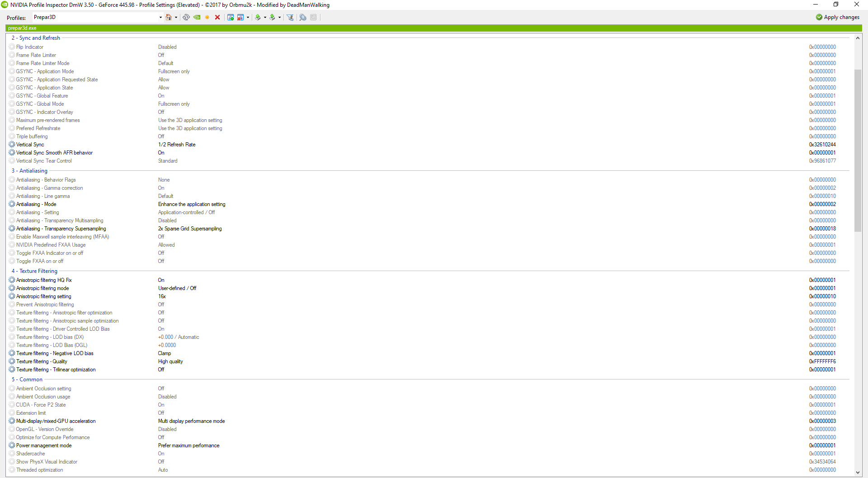Viewport: 868px width, 478px height.
Task: Click the magnifier scan profiles icon
Action: (303, 17)
